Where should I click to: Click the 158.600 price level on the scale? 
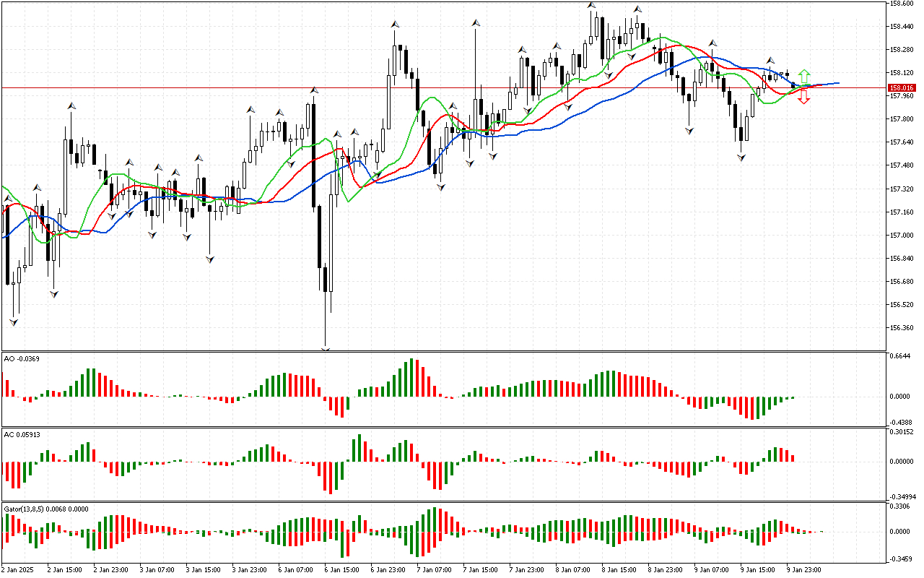pyautogui.click(x=903, y=4)
